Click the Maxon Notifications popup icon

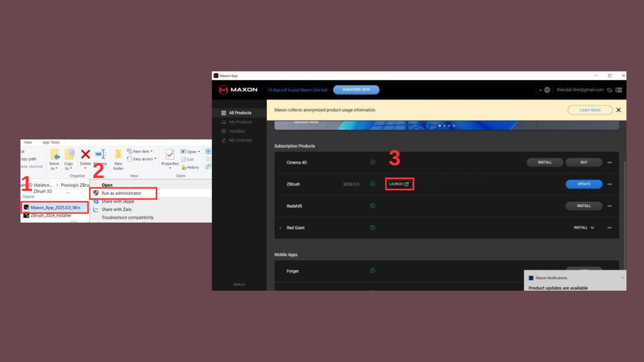coord(531,278)
